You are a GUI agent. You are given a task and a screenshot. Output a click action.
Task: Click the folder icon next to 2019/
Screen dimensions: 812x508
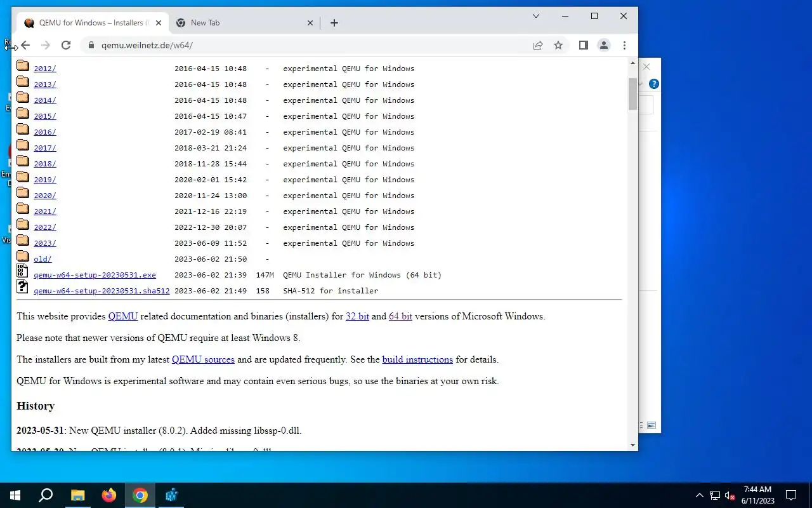[23, 177]
